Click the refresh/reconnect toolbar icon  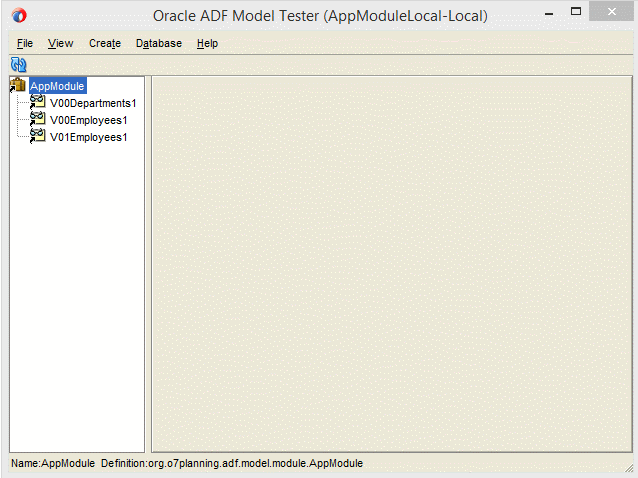pyautogui.click(x=18, y=64)
